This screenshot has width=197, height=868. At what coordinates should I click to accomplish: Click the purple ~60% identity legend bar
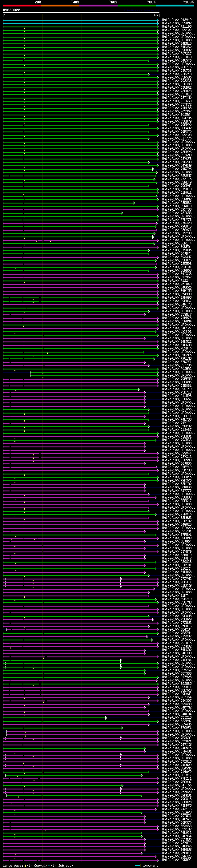pyautogui.click(x=99, y=6)
